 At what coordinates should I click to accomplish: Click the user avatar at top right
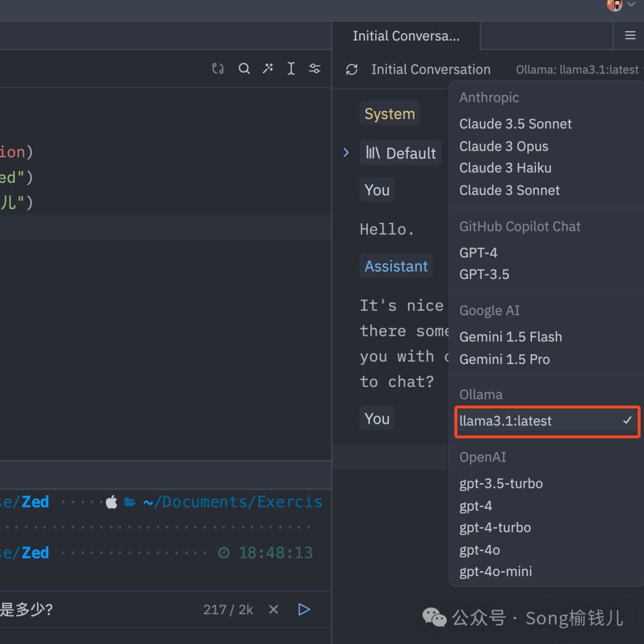click(x=614, y=5)
